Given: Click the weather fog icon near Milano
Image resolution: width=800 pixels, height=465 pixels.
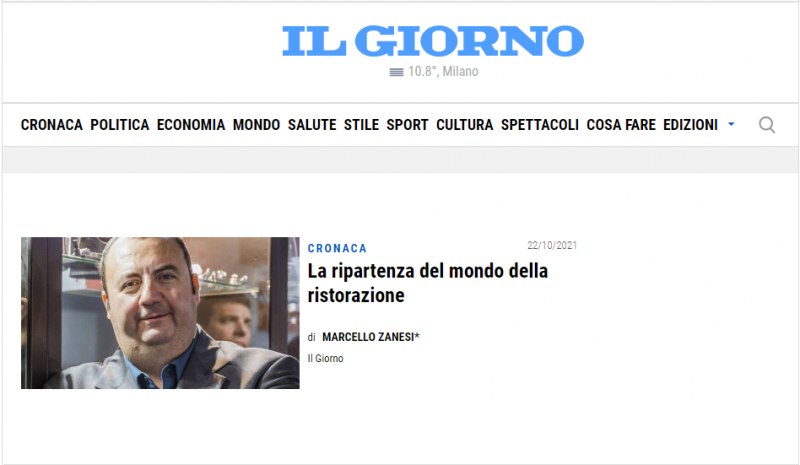Looking at the screenshot, I should pyautogui.click(x=396, y=72).
